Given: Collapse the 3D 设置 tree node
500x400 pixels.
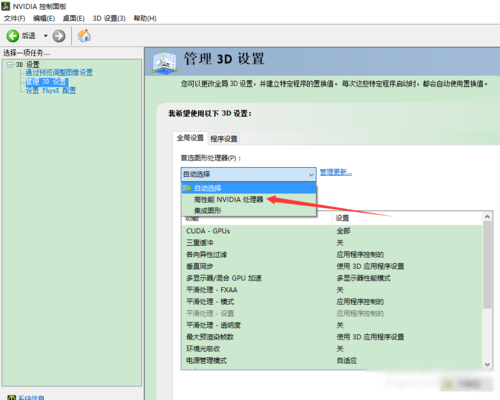Looking at the screenshot, I should pos(10,64).
